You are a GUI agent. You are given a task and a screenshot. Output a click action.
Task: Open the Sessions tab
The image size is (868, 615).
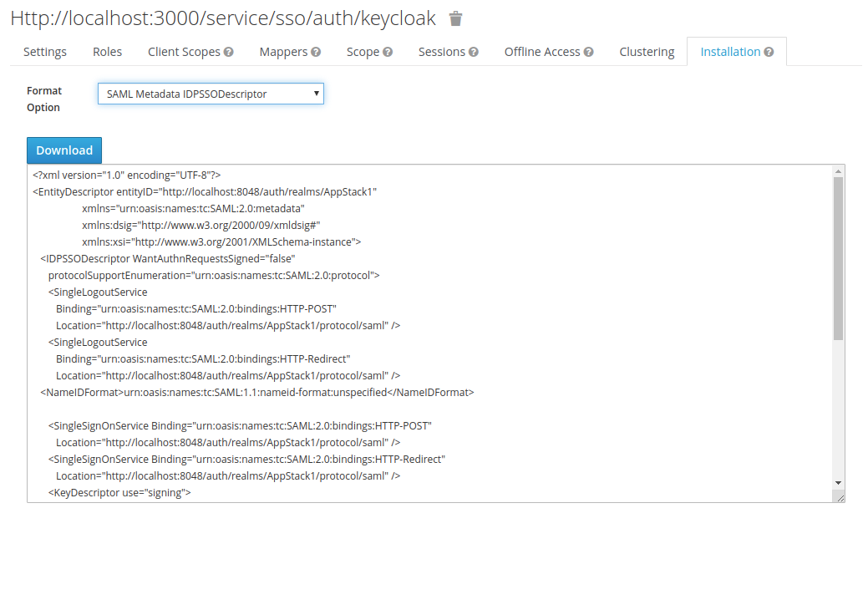(441, 51)
